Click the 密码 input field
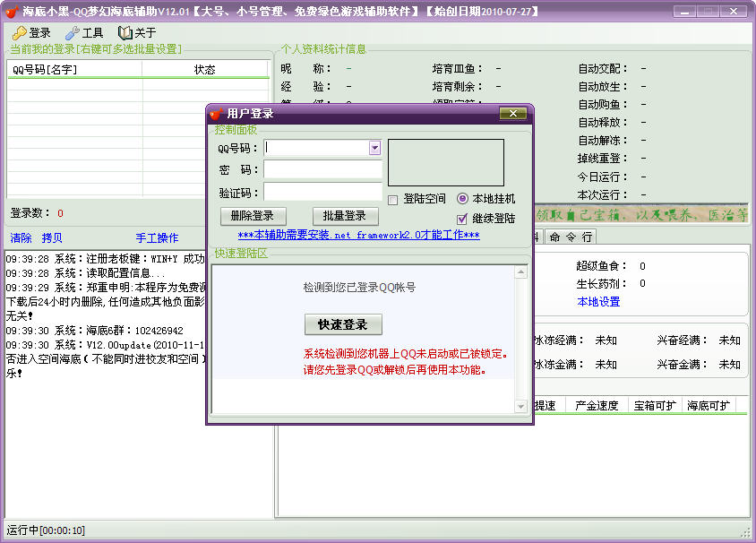This screenshot has width=756, height=543. [322, 170]
